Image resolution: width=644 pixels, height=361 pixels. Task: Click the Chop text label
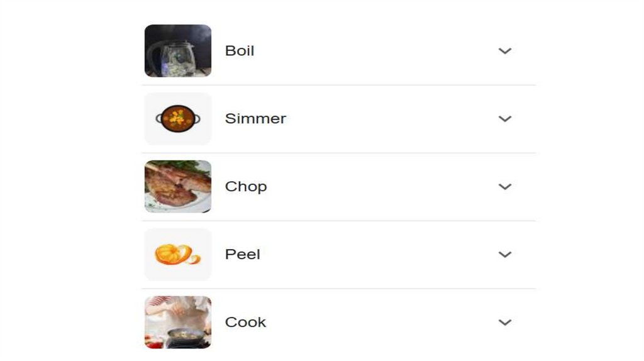click(x=246, y=187)
